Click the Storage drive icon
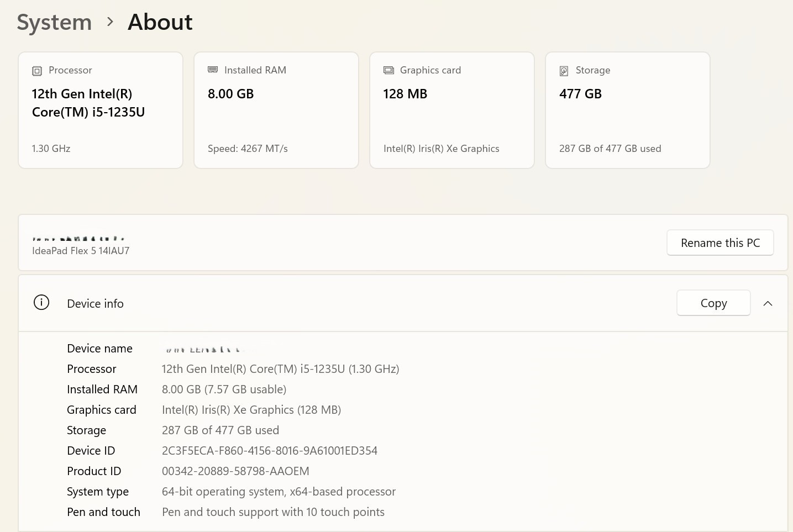The image size is (793, 532). (x=564, y=71)
